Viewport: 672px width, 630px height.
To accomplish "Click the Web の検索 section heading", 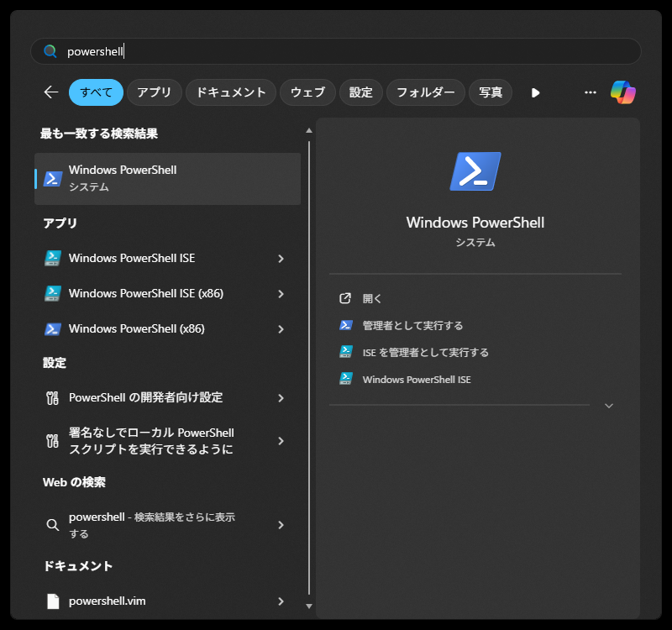I will (x=74, y=482).
